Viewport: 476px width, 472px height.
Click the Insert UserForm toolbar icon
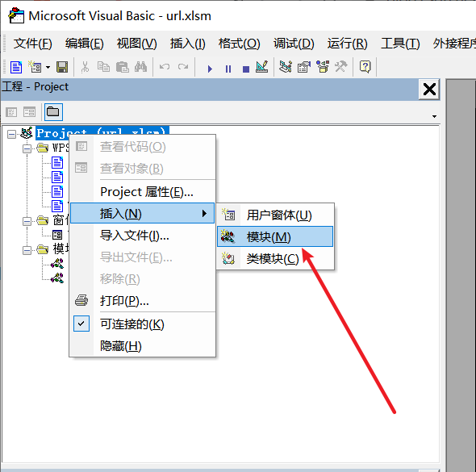(35, 67)
